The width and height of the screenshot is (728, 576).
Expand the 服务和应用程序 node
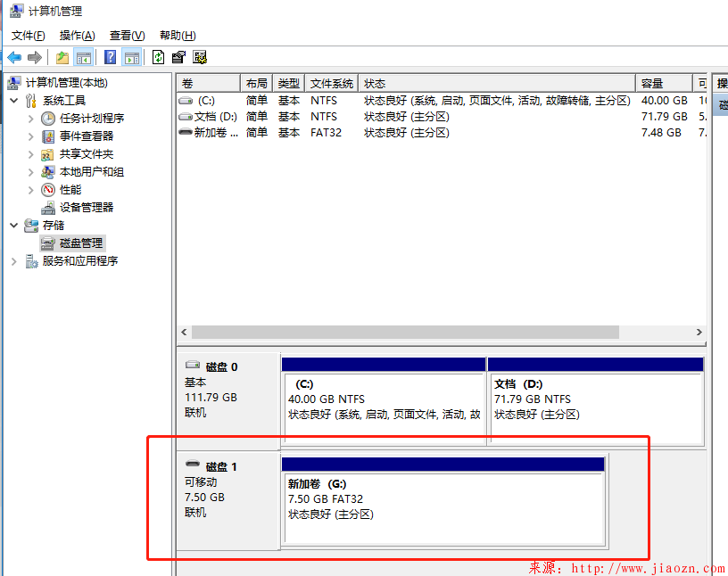pos(14,261)
